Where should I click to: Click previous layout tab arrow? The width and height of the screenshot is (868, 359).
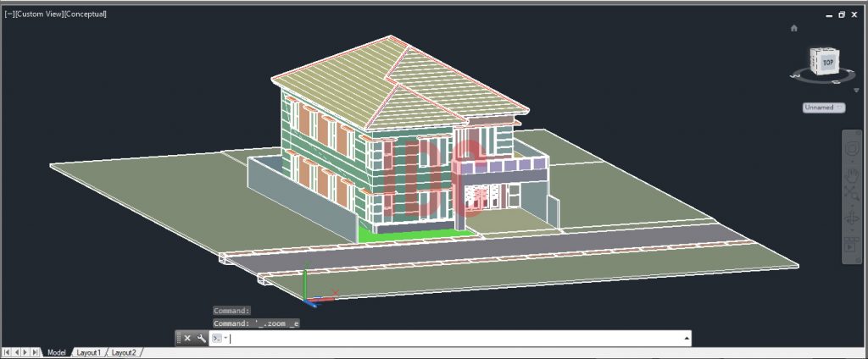tap(16, 352)
